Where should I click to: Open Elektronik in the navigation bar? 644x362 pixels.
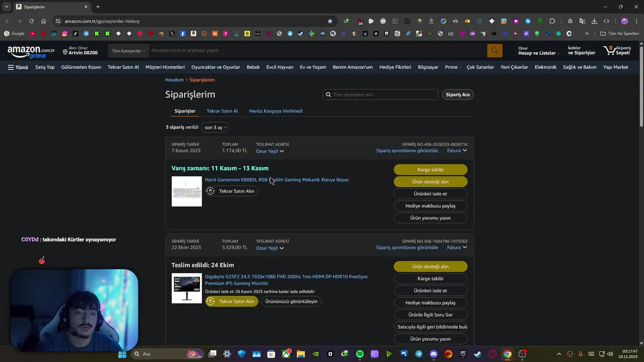pos(545,67)
